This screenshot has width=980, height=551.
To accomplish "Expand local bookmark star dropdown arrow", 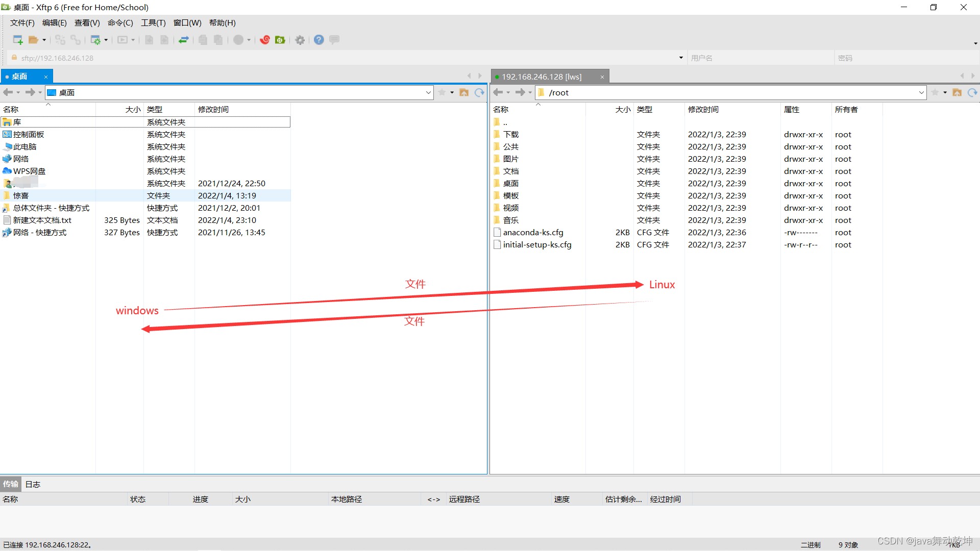I will (x=452, y=92).
